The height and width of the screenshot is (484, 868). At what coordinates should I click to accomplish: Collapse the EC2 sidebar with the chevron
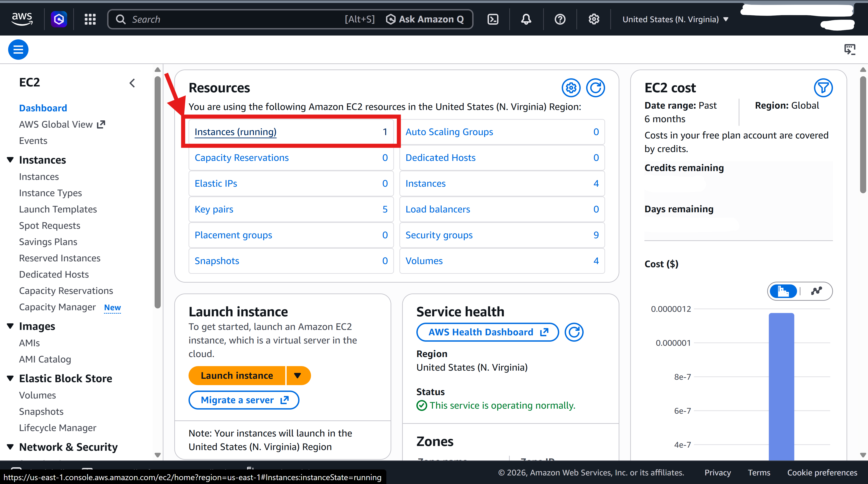click(132, 83)
